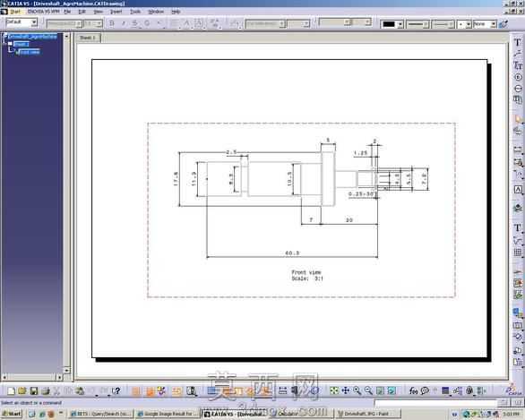
Task: Open the Edit menu
Action: tap(82, 12)
